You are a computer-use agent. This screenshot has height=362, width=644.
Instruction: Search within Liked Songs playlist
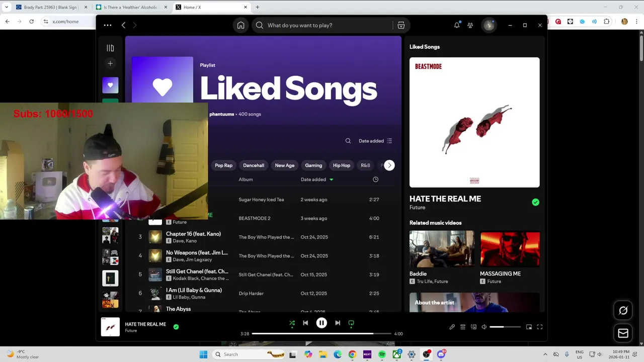tap(348, 141)
